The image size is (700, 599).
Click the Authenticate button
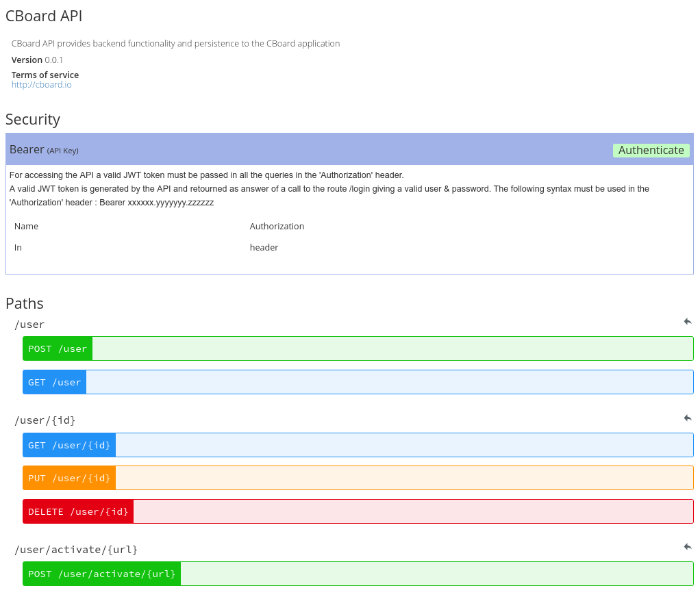[651, 151]
